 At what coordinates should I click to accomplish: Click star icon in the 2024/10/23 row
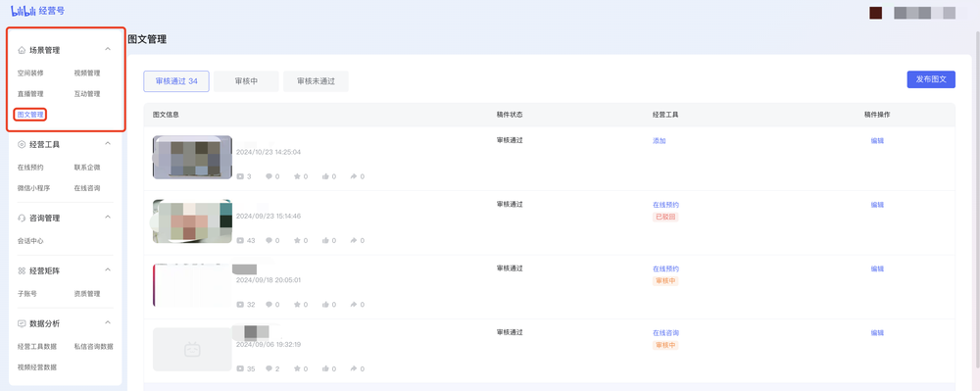[297, 176]
